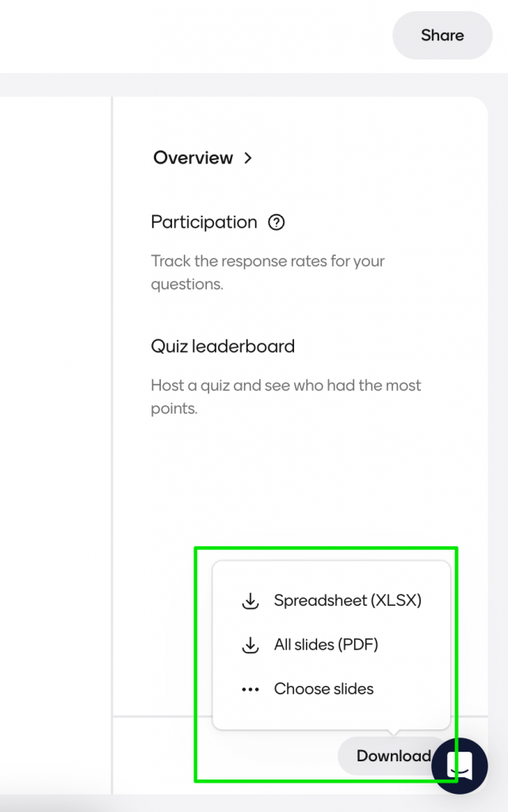Expand the Overview chevron arrow
This screenshot has width=508, height=812.
coord(248,158)
